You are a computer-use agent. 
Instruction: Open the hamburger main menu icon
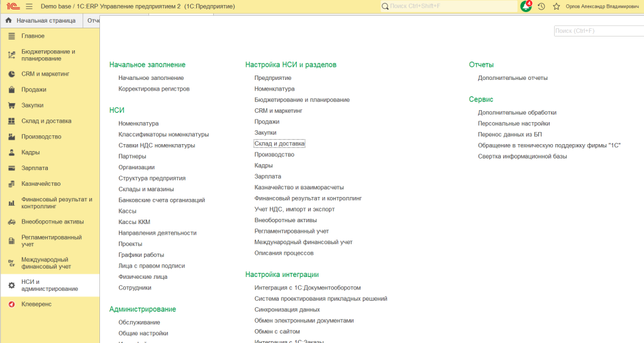[x=29, y=6]
